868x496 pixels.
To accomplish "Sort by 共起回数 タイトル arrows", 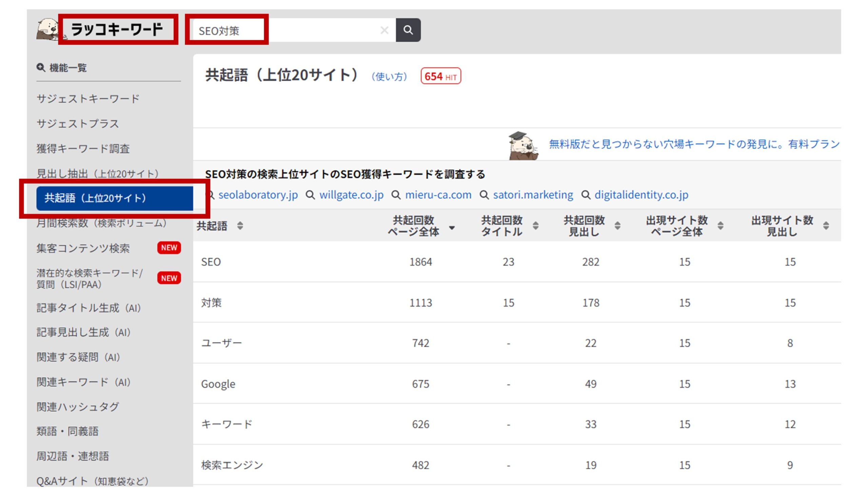I will [536, 225].
